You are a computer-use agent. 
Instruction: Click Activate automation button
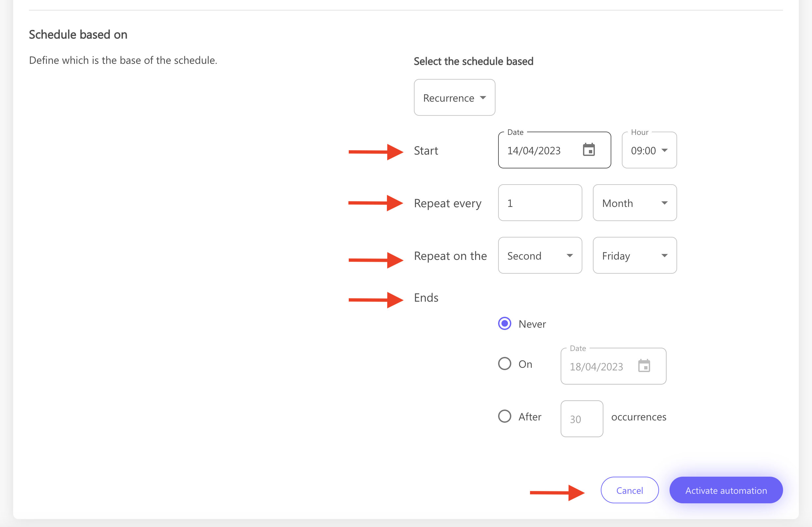point(726,490)
